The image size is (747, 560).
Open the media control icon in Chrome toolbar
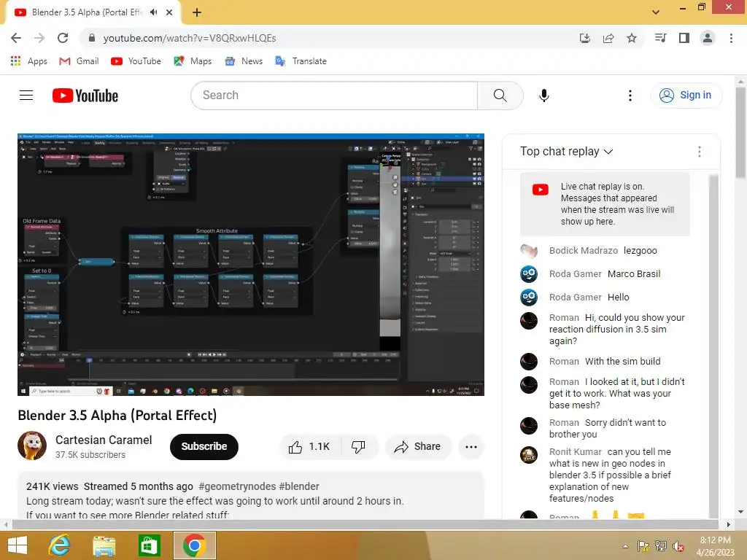coord(660,38)
